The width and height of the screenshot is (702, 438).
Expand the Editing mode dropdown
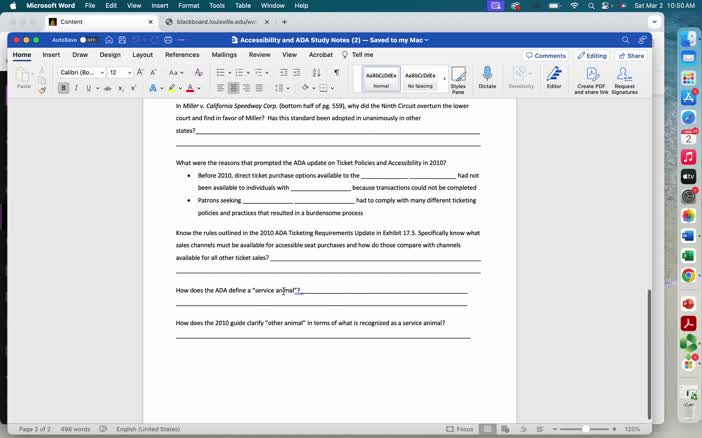[x=592, y=55]
